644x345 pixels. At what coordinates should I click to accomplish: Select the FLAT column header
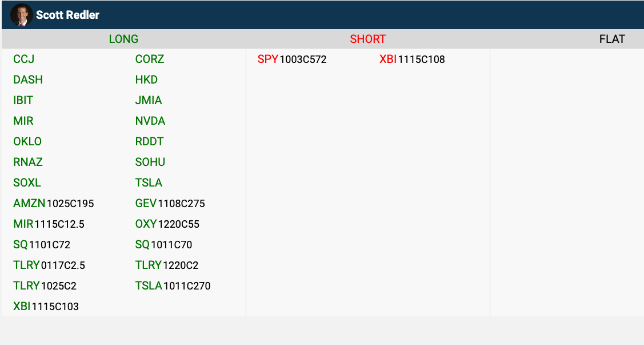612,39
